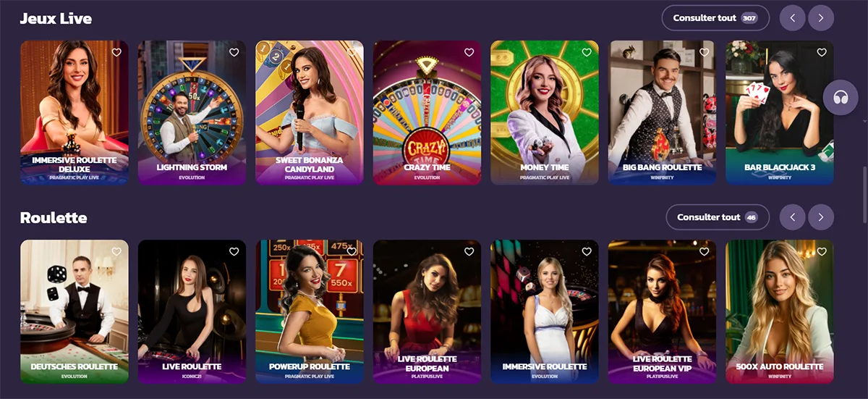Mark Big Bang Roulette heart icon
The height and width of the screenshot is (399, 868).
point(704,52)
